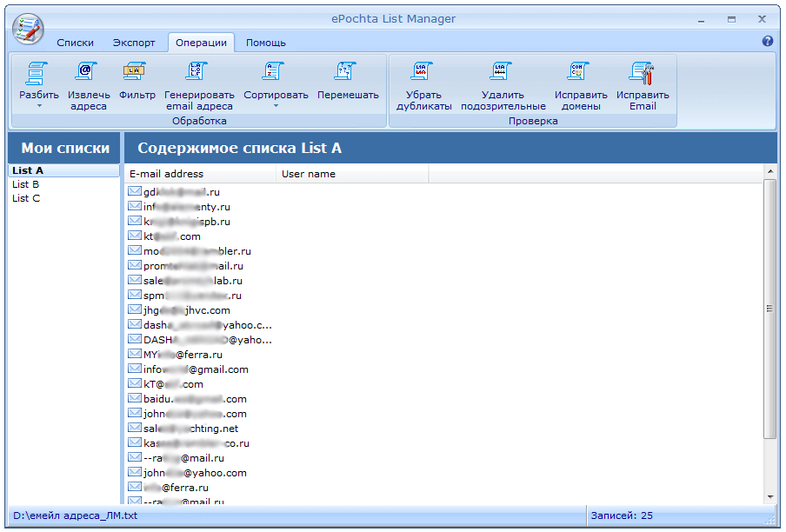Viewport: 786px width, 532px height.
Task: Open the Помощь tab
Action: click(266, 43)
